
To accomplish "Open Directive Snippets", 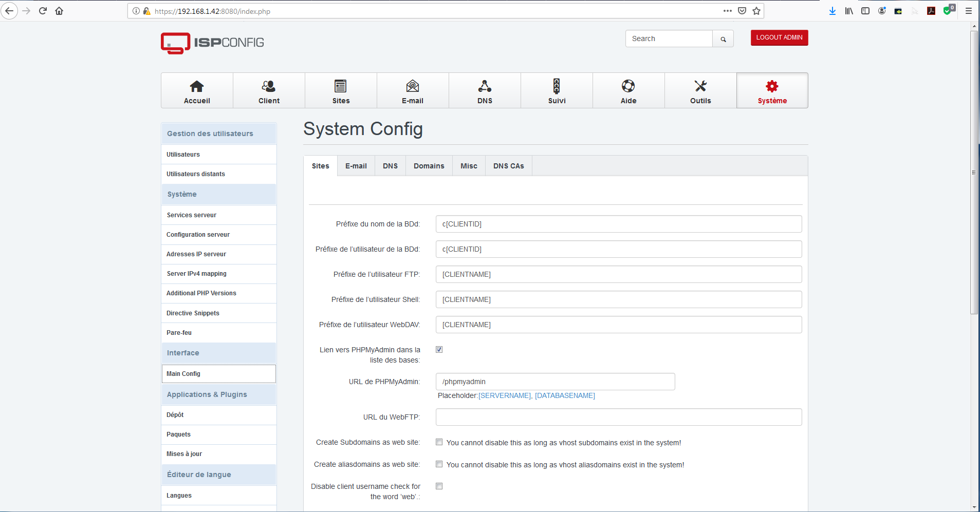I will tap(219, 313).
